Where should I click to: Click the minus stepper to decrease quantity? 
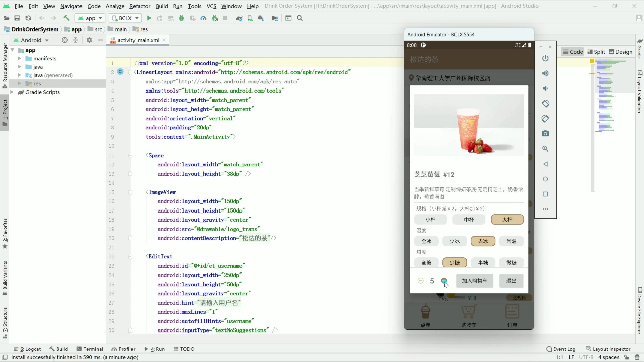coord(421,280)
